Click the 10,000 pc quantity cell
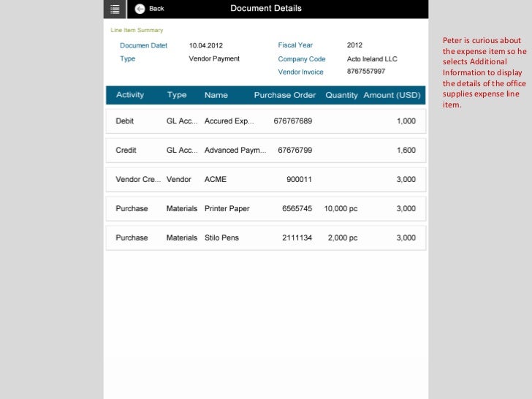This screenshot has width=532, height=399. (341, 209)
